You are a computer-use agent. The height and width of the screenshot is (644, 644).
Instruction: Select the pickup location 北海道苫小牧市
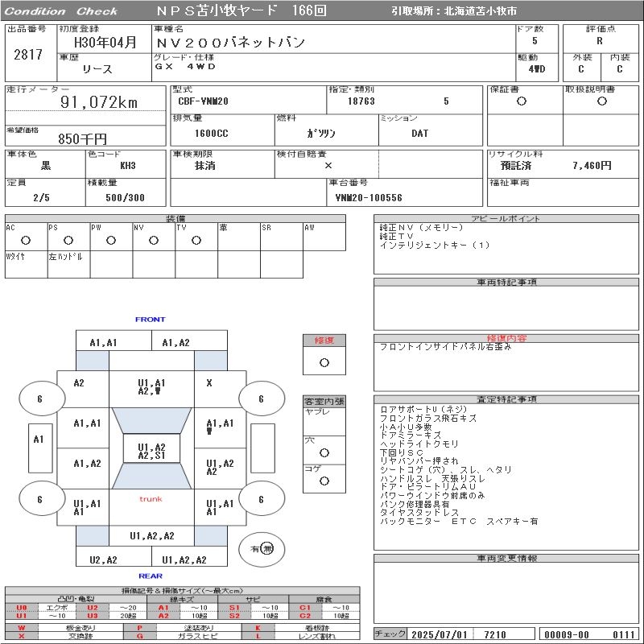pos(481,11)
